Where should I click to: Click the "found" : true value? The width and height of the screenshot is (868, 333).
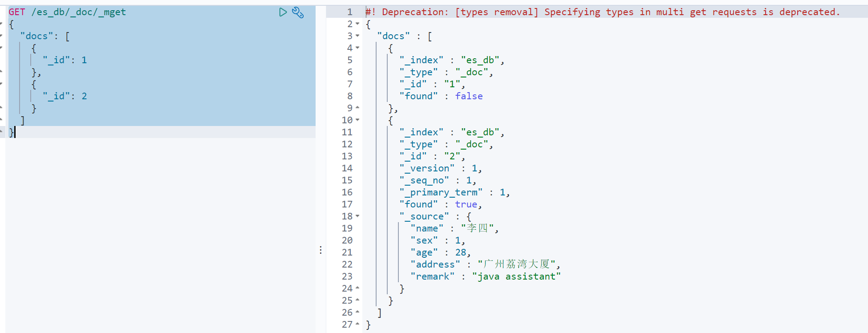click(x=466, y=204)
